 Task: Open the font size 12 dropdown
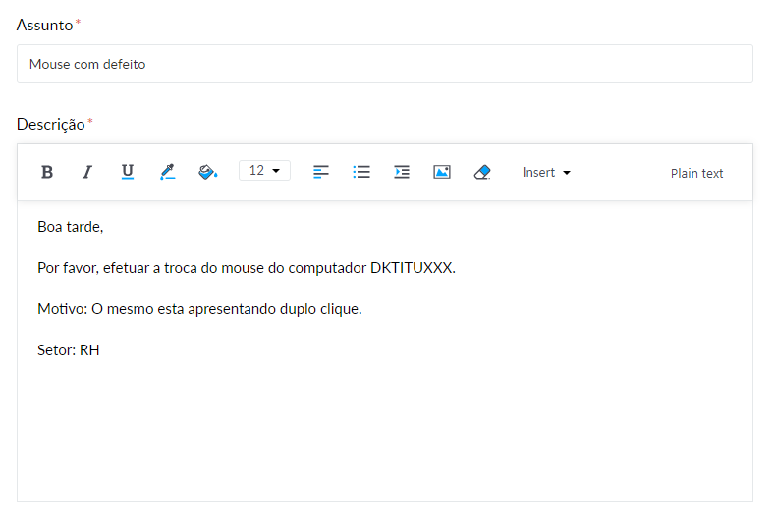[x=264, y=171]
